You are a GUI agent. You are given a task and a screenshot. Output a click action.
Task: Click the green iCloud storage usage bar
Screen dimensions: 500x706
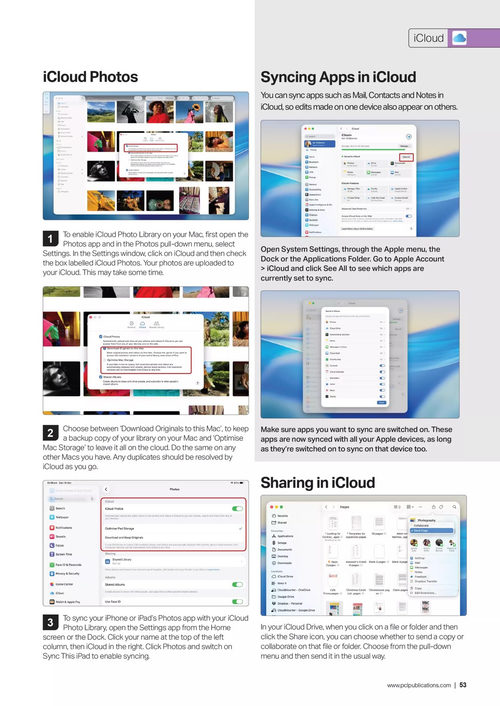click(373, 149)
